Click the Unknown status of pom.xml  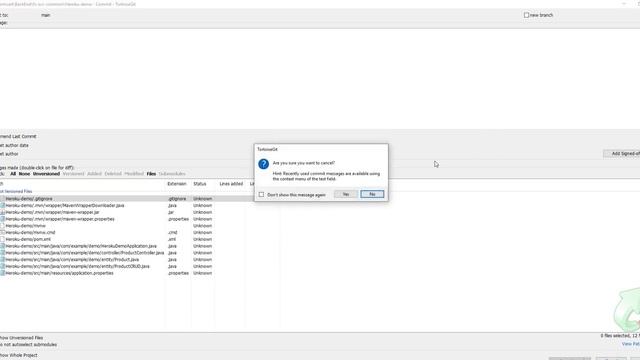202,239
